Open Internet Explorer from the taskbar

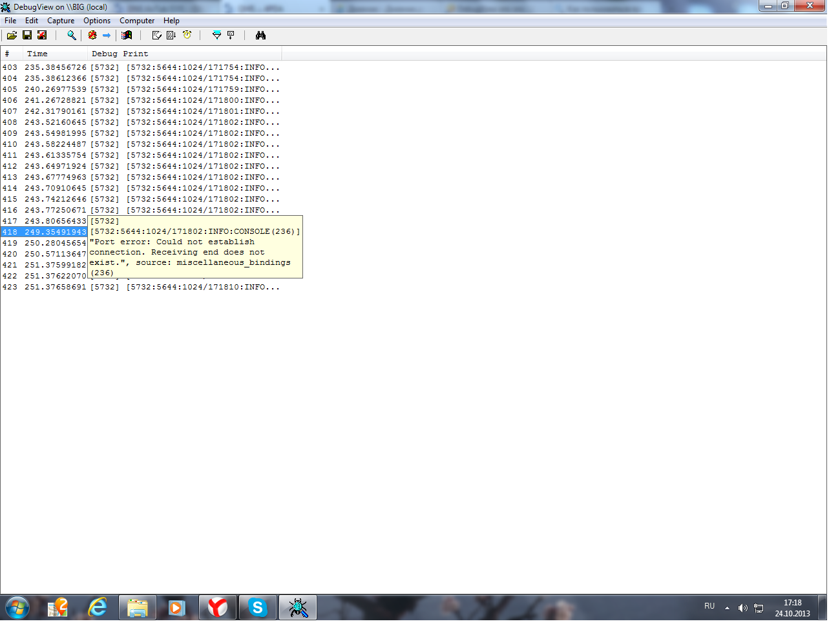(98, 608)
